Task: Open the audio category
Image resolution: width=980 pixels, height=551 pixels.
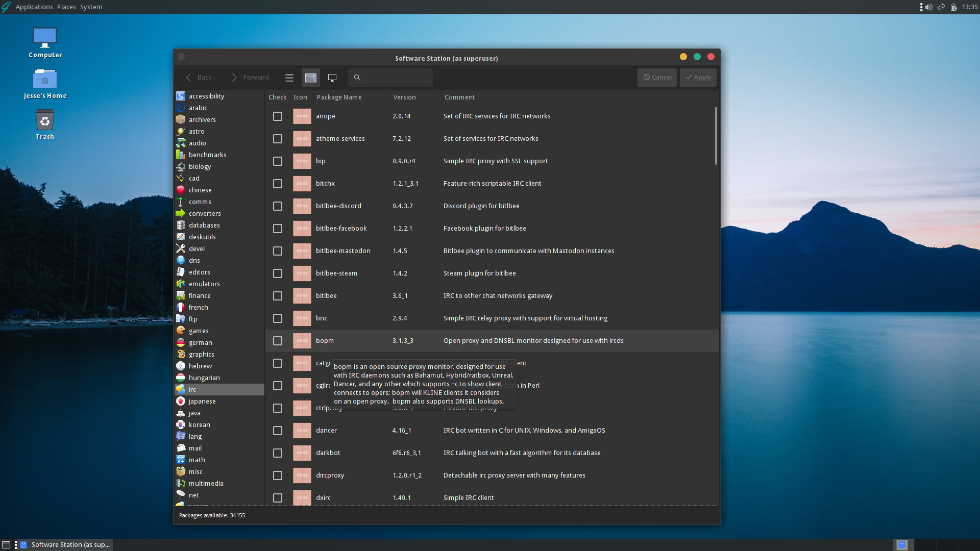Action: (219, 143)
